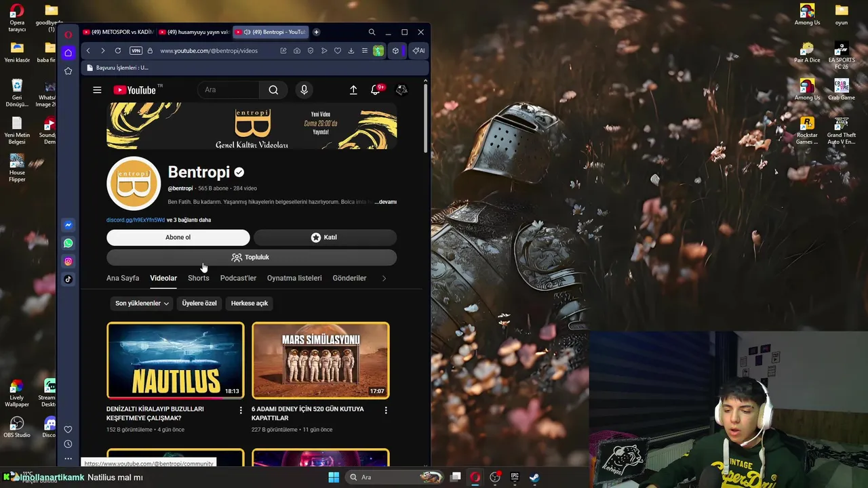The image size is (868, 488).
Task: Open the YouTube upload/create icon
Action: pyautogui.click(x=353, y=89)
